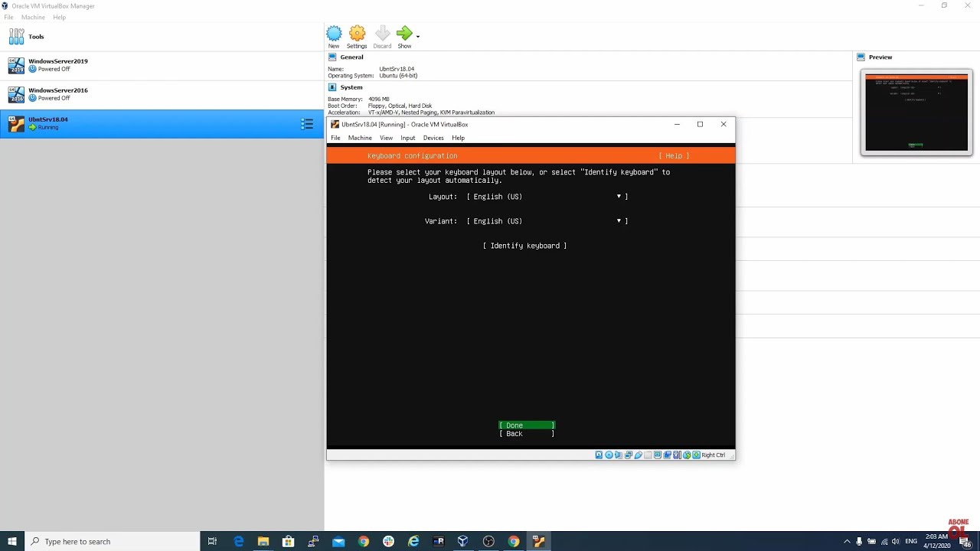Viewport: 980px width, 551px height.
Task: Open Task View on the taskbar
Action: [212, 541]
